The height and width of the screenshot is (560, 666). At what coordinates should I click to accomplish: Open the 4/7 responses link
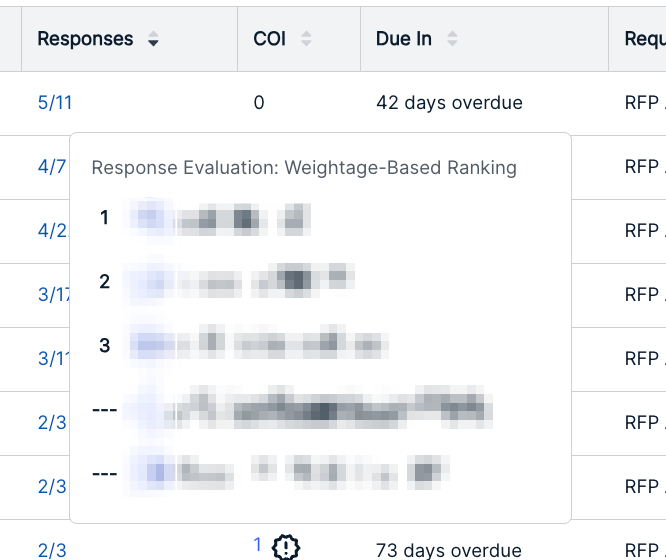coord(52,167)
